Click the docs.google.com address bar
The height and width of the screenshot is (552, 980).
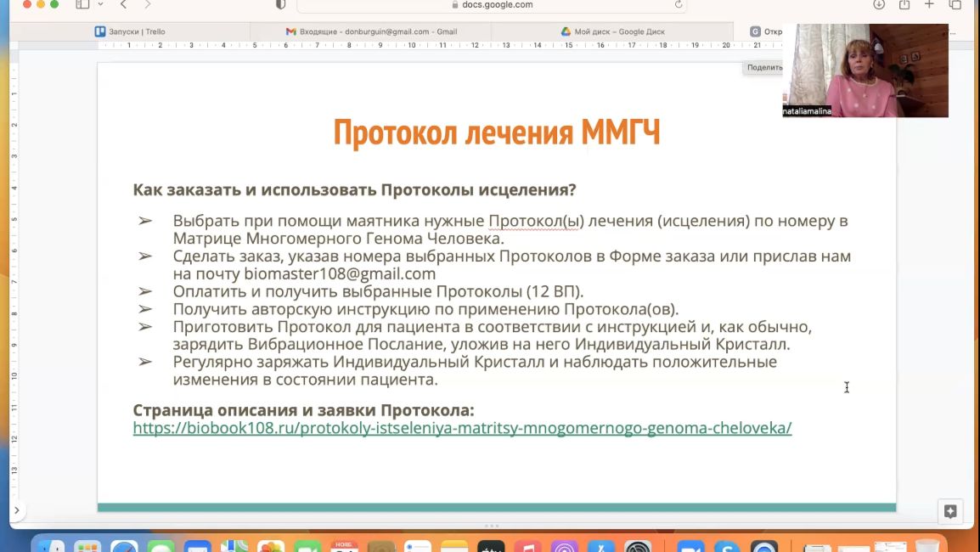(x=492, y=5)
